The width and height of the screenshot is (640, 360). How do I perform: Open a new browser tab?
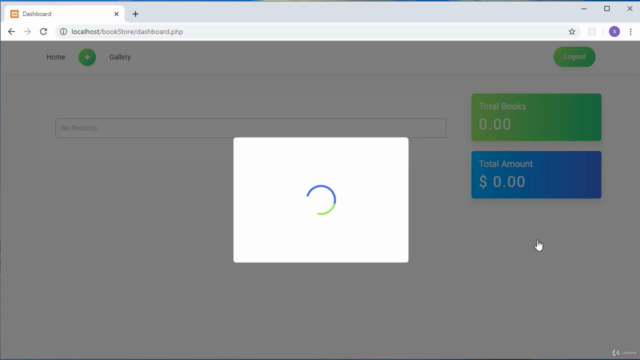coord(136,14)
